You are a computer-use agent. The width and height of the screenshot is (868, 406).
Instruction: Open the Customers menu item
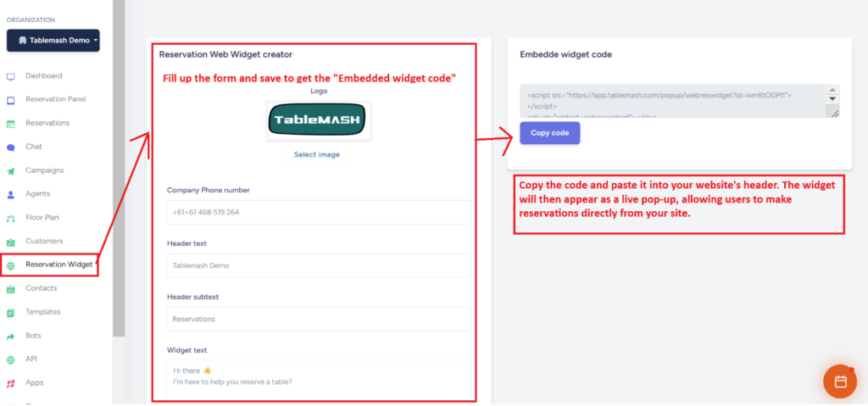click(x=44, y=241)
